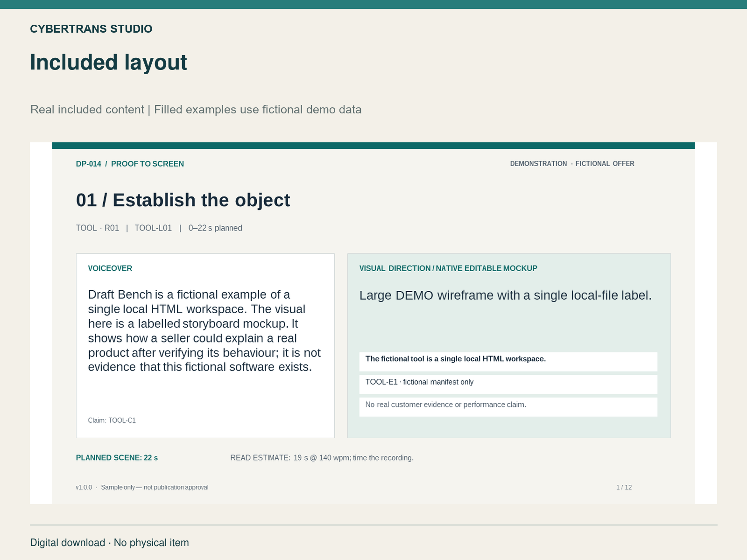Click the "TOOL-E1 · fictional manifest only" row
Screen dimensions: 747x560
[508, 385]
